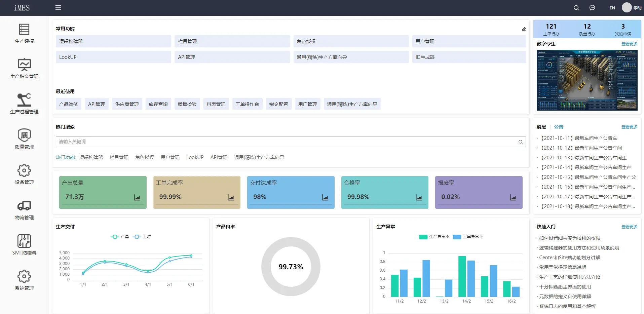This screenshot has width=644, height=314.
Task: Open the 物流管理 truck icon
Action: [x=24, y=206]
